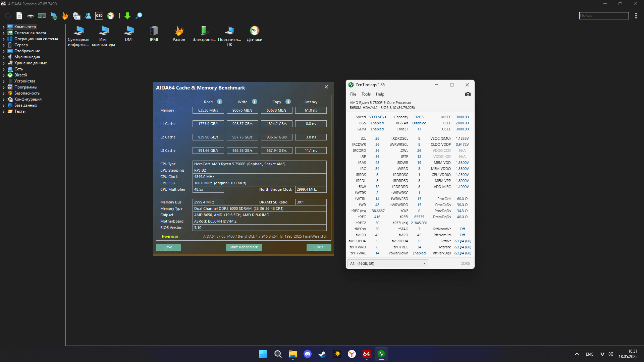Open the Разгон flame icon
Viewport: 644px width, 362px height.
(x=179, y=34)
